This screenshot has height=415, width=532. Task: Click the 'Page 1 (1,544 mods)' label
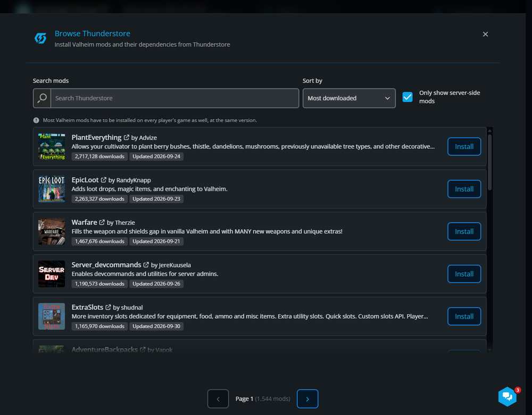click(263, 399)
